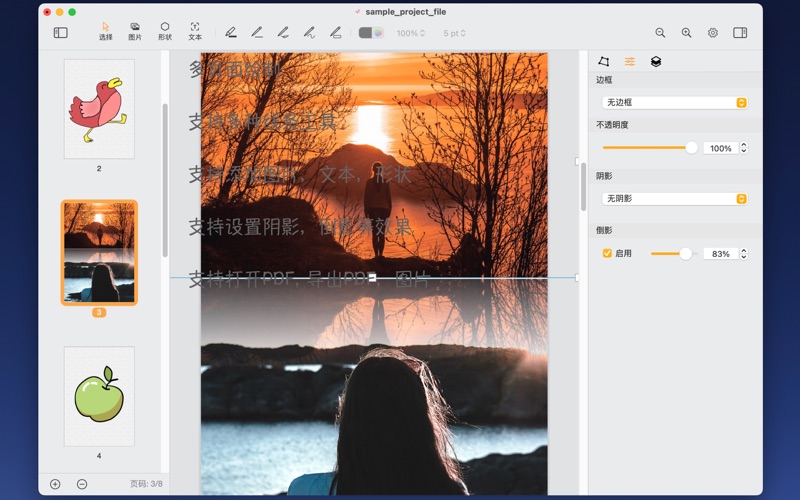Select the 选择 (selection) tool
This screenshot has height=500, width=800.
tap(106, 31)
